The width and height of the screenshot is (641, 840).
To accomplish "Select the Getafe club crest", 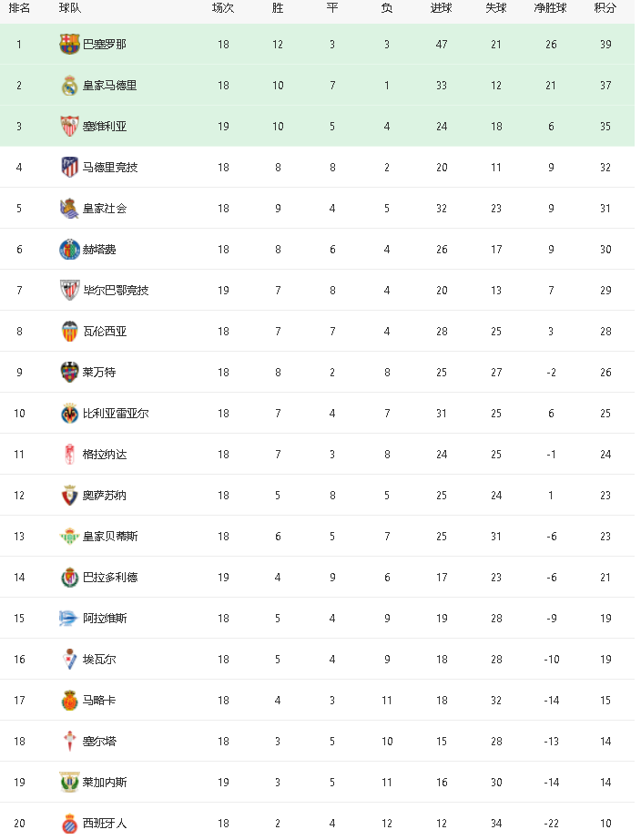I will coord(69,249).
